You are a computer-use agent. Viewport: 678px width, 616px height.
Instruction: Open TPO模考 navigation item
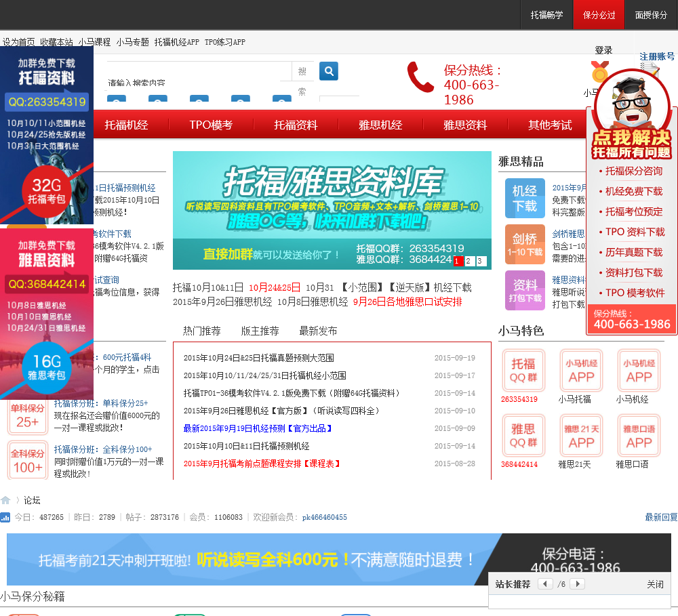tap(211, 125)
